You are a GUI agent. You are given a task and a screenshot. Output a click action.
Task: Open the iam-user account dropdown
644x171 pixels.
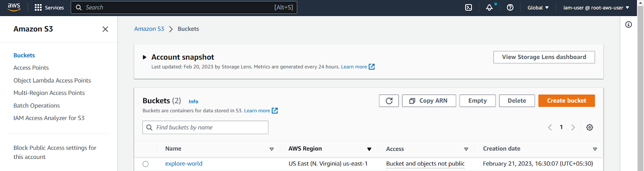click(x=596, y=8)
